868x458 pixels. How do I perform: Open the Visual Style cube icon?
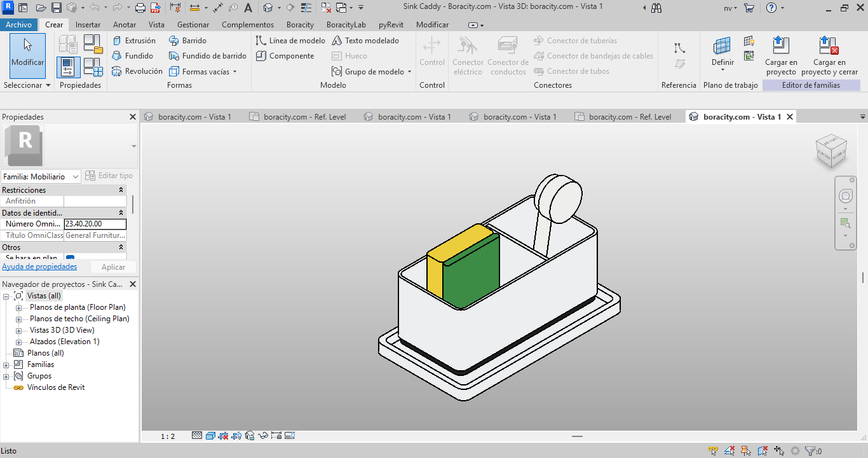click(210, 436)
